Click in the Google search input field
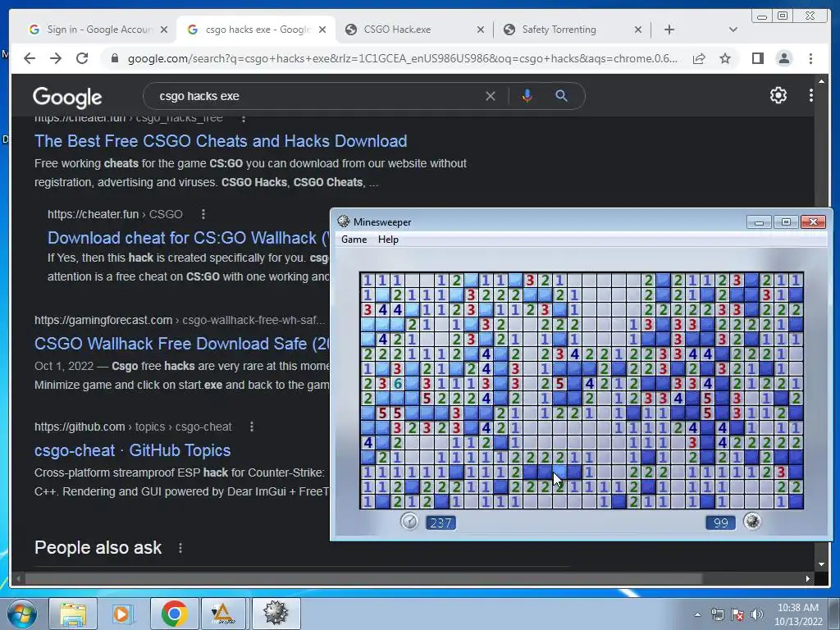Screen dimensions: 840x630 316,96
